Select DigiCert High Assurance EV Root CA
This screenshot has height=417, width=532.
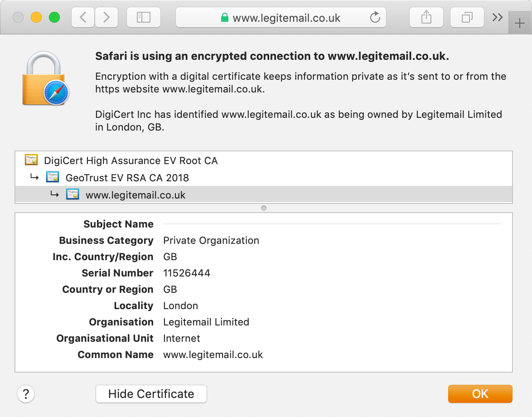[264, 160]
